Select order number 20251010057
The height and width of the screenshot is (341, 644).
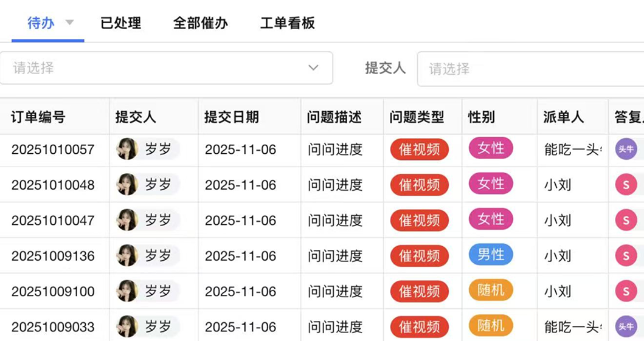pos(53,150)
